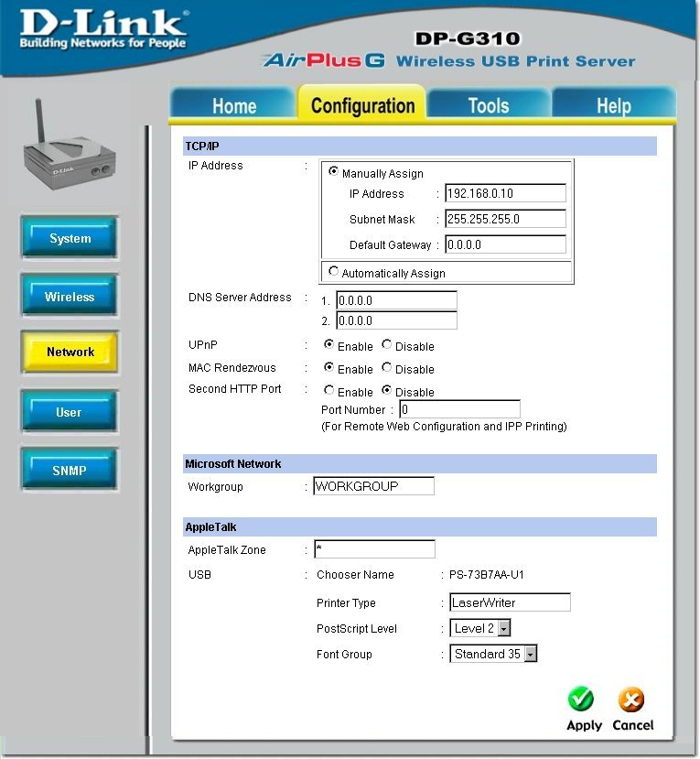700x759 pixels.
Task: Click the Microsoft Network section header
Action: [x=419, y=463]
